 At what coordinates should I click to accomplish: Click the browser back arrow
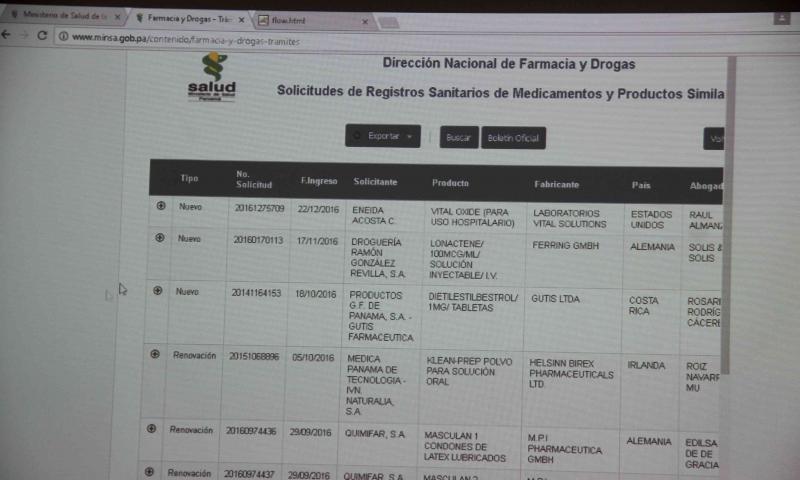coord(6,35)
